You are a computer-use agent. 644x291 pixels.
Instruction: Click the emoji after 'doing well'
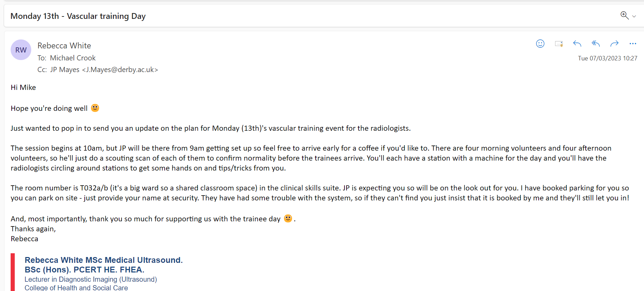[x=95, y=108]
